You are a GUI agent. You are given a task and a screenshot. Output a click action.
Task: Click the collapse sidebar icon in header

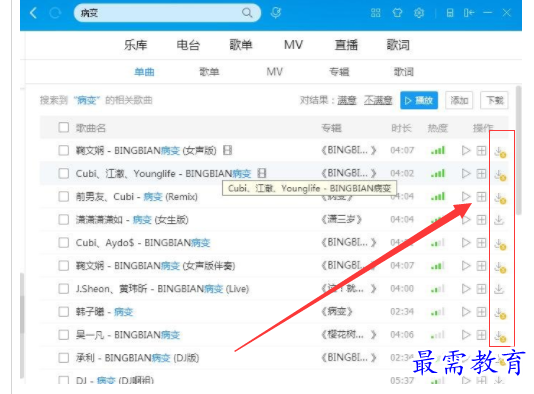click(469, 13)
